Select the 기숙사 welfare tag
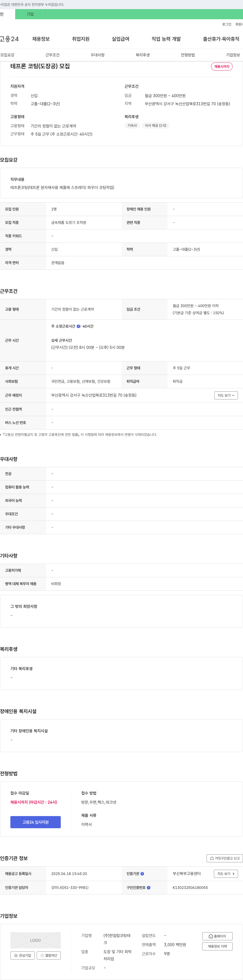Image resolution: width=243 pixels, height=980 pixels. (x=132, y=125)
